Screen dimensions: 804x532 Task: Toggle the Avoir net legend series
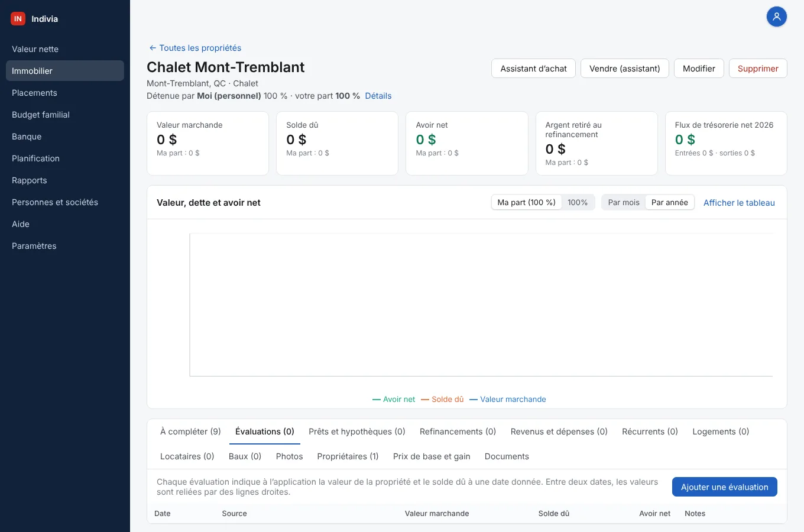(x=394, y=400)
